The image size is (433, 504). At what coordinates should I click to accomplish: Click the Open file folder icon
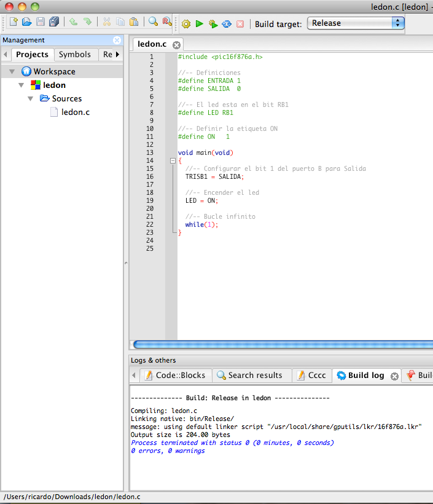(26, 23)
